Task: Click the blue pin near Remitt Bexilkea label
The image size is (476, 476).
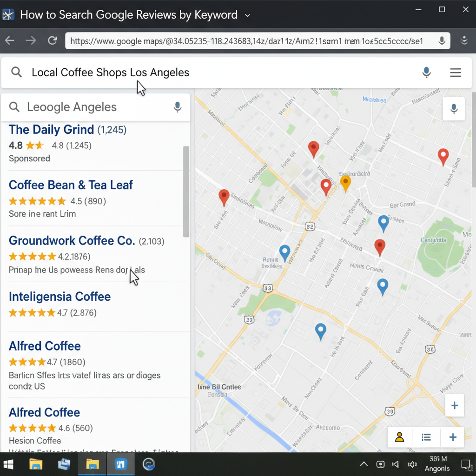Action: coord(285,253)
